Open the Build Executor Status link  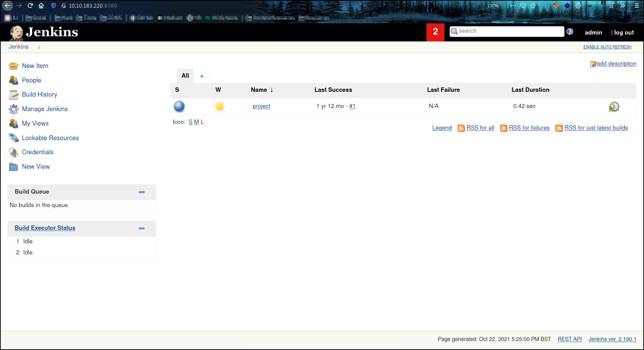[x=45, y=228]
